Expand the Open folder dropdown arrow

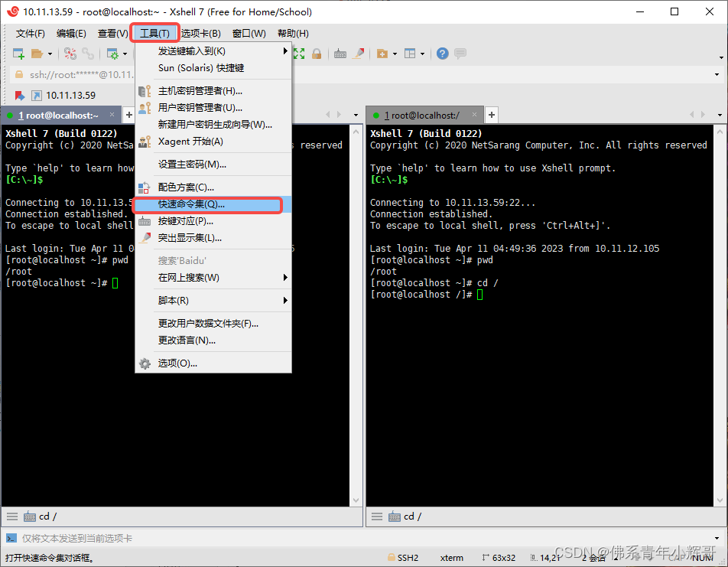coord(50,54)
